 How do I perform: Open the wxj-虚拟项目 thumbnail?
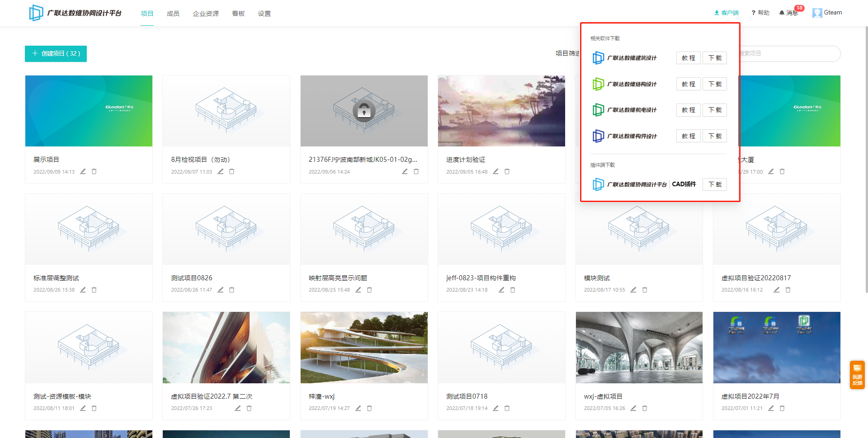point(639,348)
